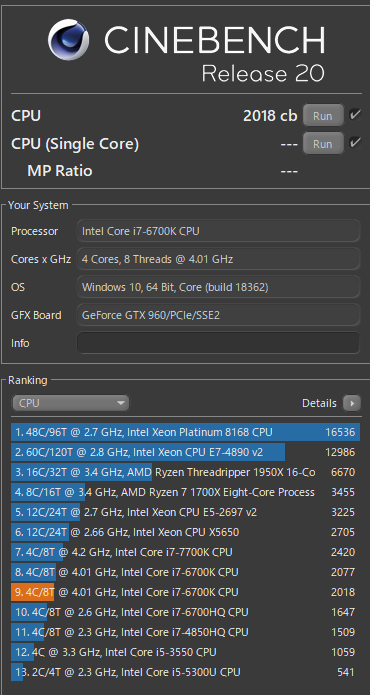Select ranking row i7-6700K scoring 2077
The height and width of the screenshot is (695, 370).
[x=186, y=572]
